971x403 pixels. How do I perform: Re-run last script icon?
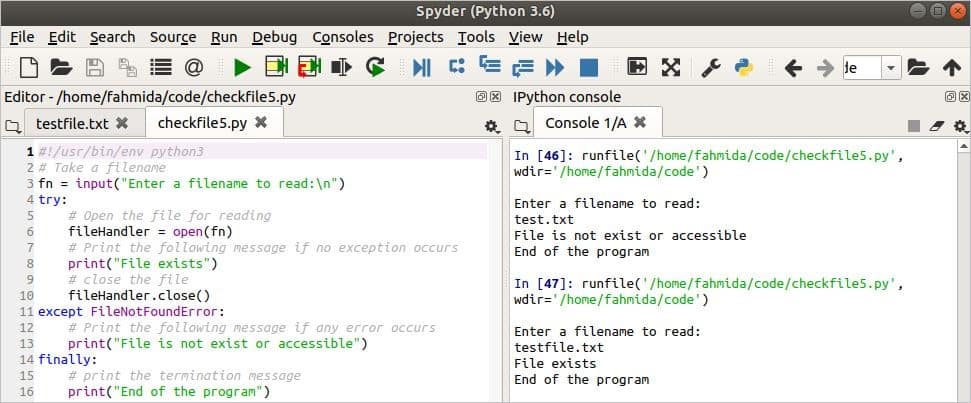point(375,67)
